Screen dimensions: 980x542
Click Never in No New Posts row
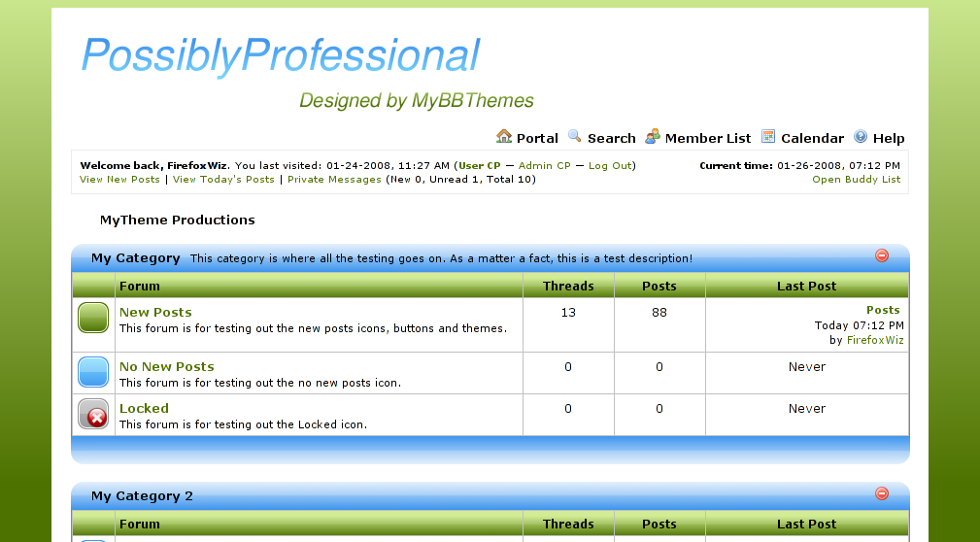point(807,366)
